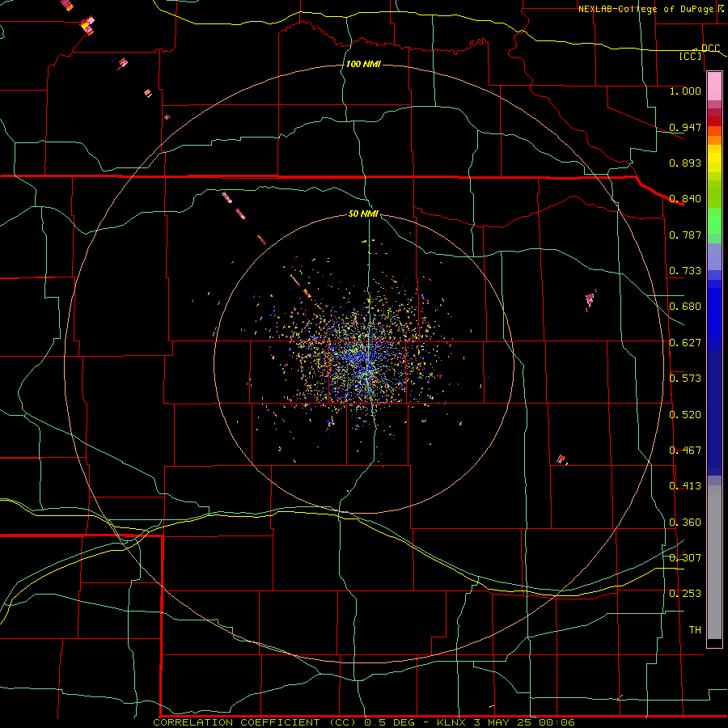Click the 50 NMI range ring label
Image resolution: width=728 pixels, height=728 pixels.
(x=363, y=214)
